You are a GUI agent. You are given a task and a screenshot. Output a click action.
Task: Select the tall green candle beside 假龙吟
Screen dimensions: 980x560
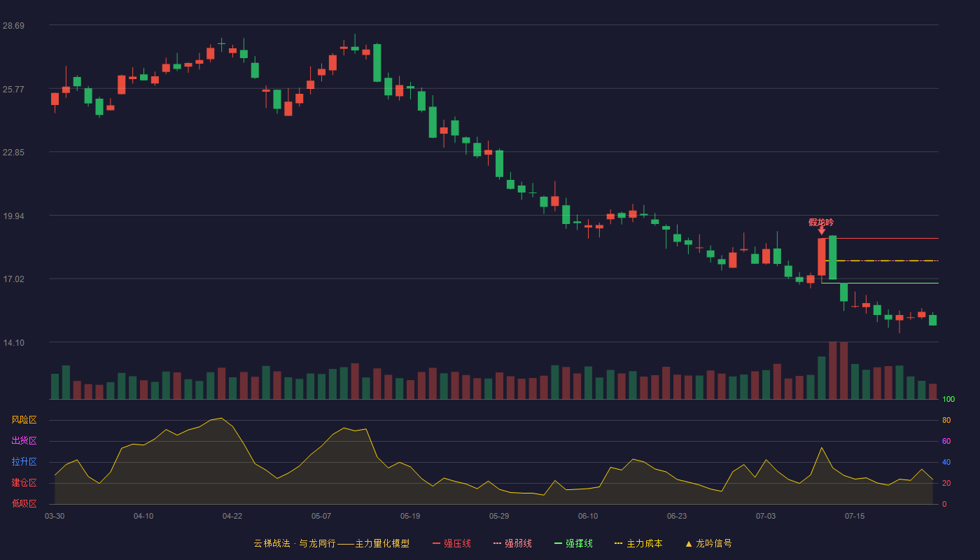833,257
